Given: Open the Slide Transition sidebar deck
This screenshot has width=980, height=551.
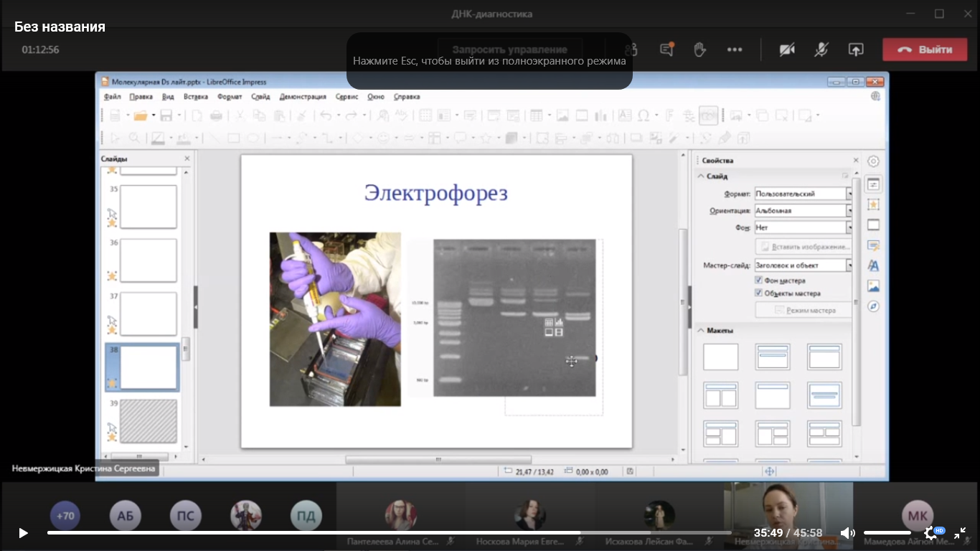Looking at the screenshot, I should tap(873, 225).
